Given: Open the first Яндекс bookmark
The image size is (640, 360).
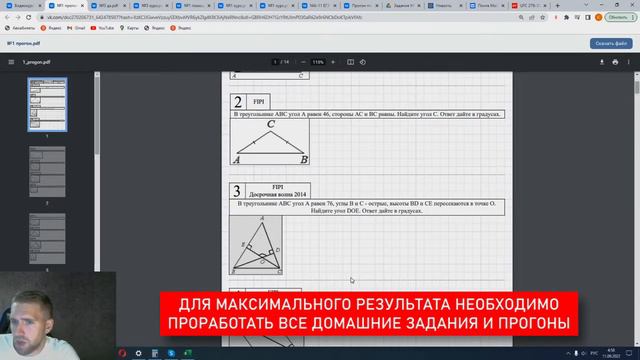Looking at the screenshot, I should 51,28.
